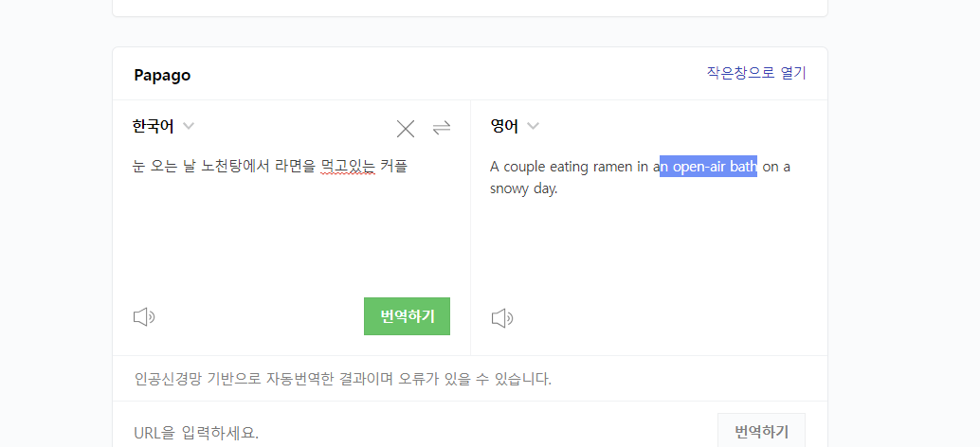Click the underlined word 먹고있는

click(x=348, y=167)
